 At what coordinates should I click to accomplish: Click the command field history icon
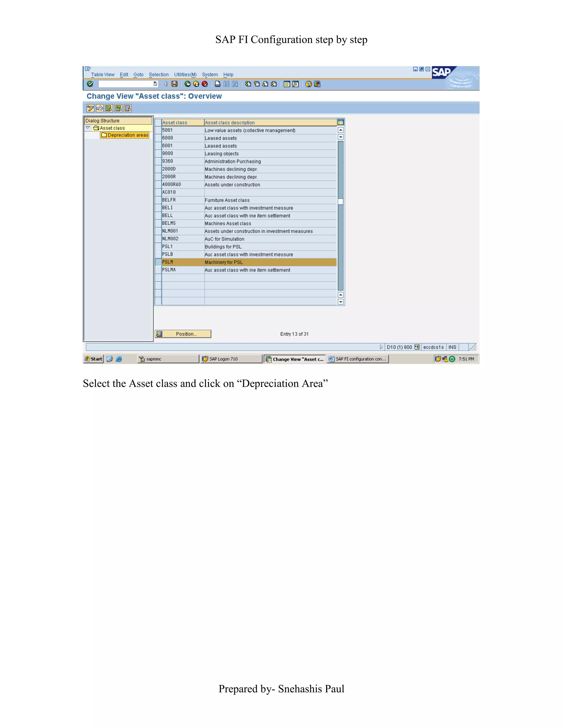click(155, 84)
